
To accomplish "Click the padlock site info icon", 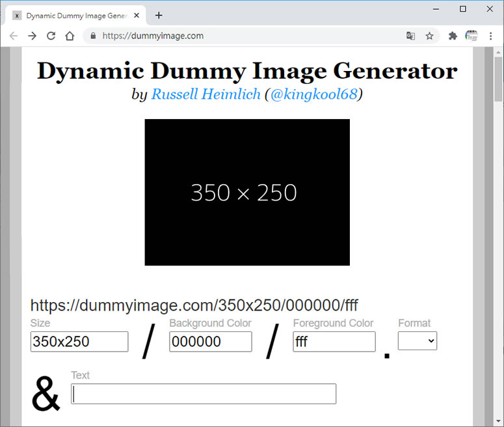I will pyautogui.click(x=93, y=36).
